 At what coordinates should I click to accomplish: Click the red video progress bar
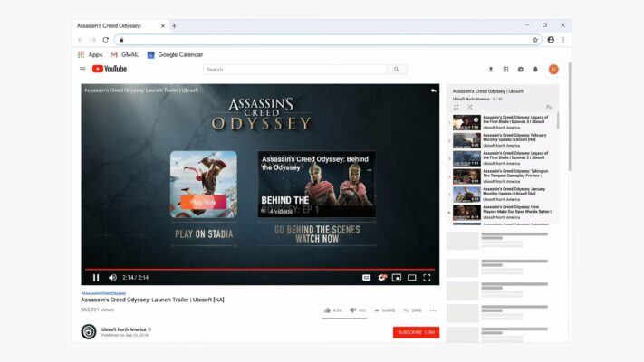click(260, 270)
